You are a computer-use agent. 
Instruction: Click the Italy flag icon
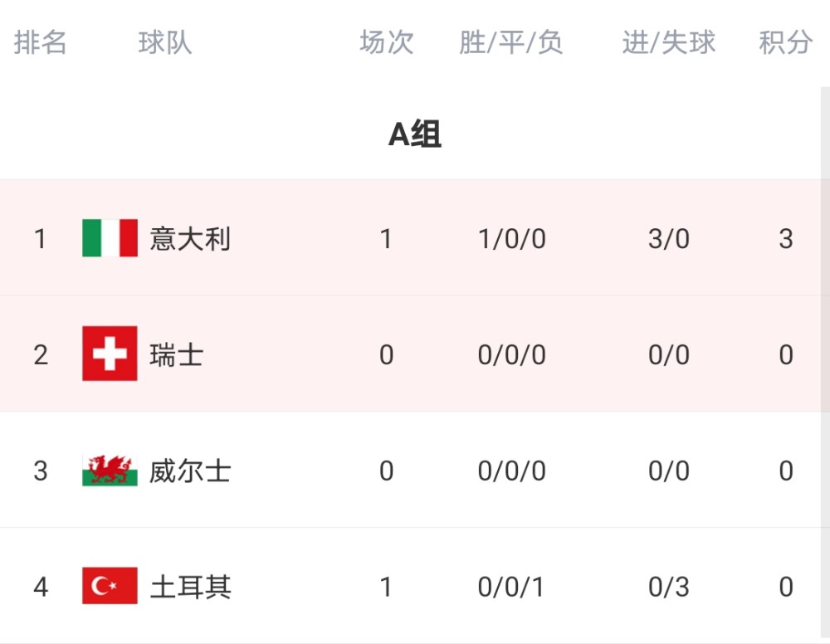[110, 238]
